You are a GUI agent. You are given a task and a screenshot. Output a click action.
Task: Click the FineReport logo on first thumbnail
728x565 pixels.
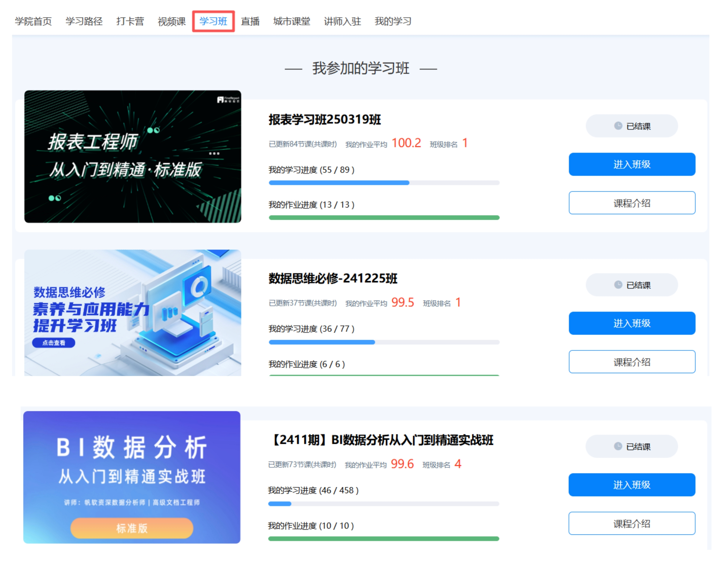[228, 99]
